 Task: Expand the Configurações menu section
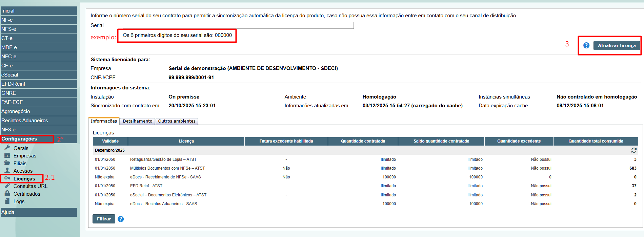click(19, 139)
